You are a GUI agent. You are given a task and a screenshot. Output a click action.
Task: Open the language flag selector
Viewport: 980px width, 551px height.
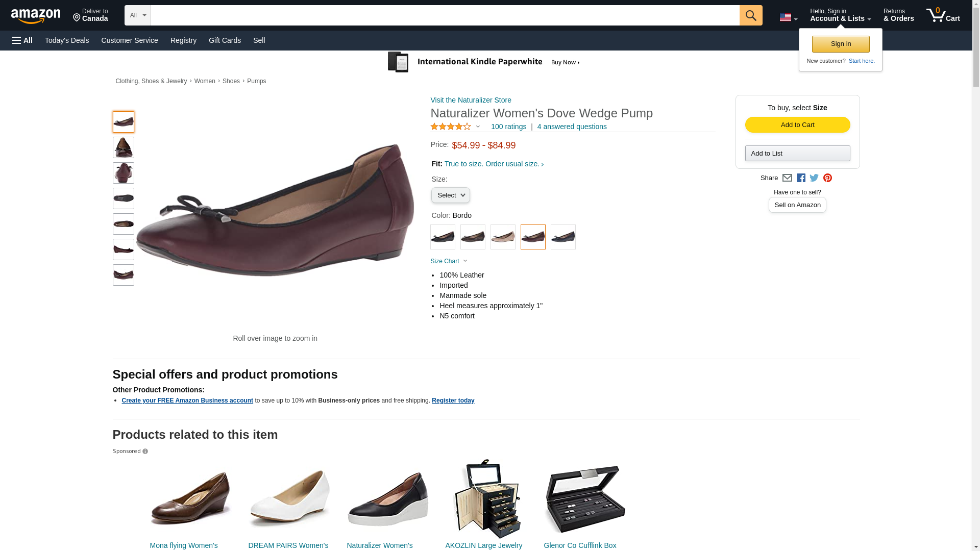[x=788, y=18]
